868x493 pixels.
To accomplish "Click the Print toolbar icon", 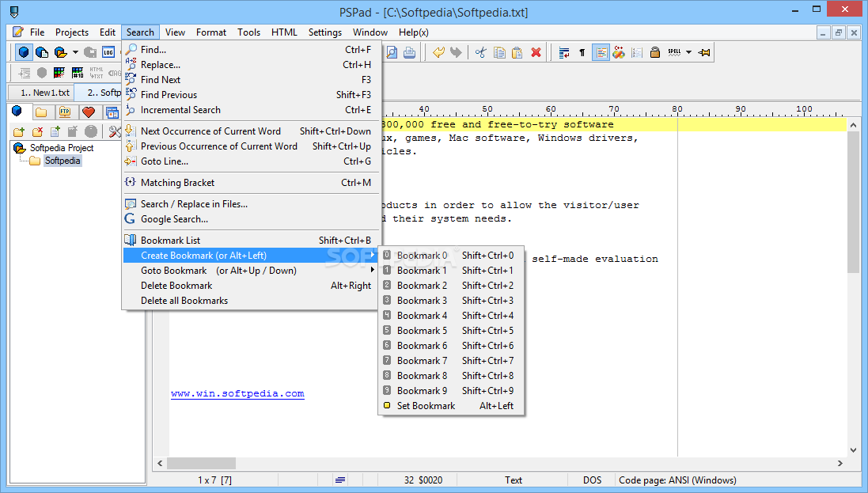I will point(410,52).
